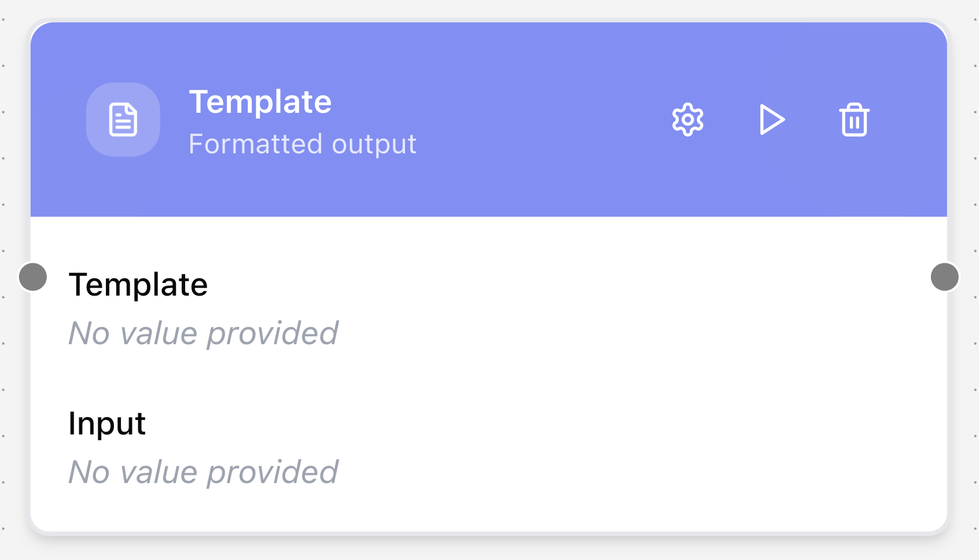Screen dimensions: 979x560
Task: Click the document icon in node header
Action: [x=123, y=120]
